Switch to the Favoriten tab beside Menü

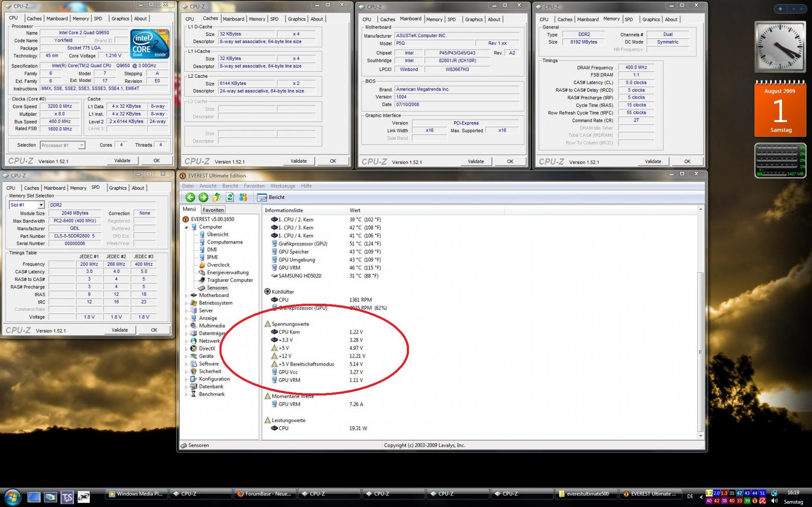pyautogui.click(x=213, y=210)
